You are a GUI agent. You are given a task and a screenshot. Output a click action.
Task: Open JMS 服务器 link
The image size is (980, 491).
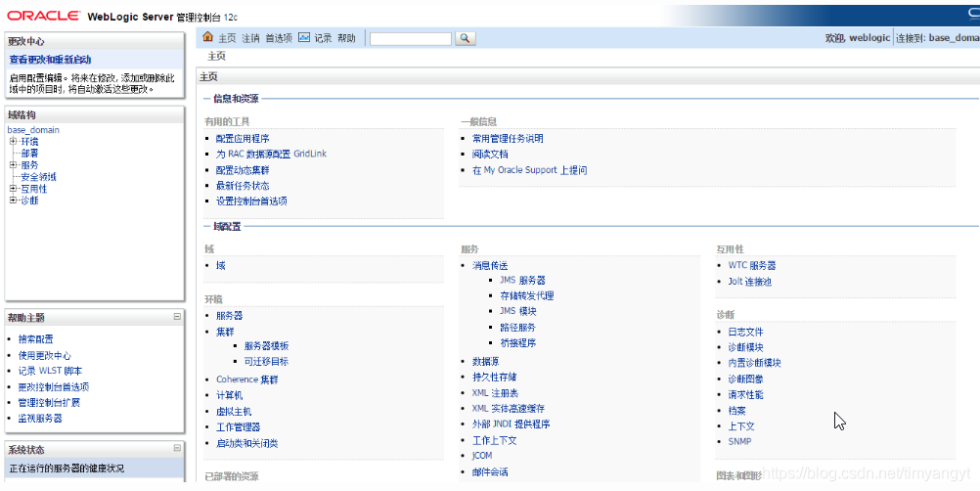point(522,281)
